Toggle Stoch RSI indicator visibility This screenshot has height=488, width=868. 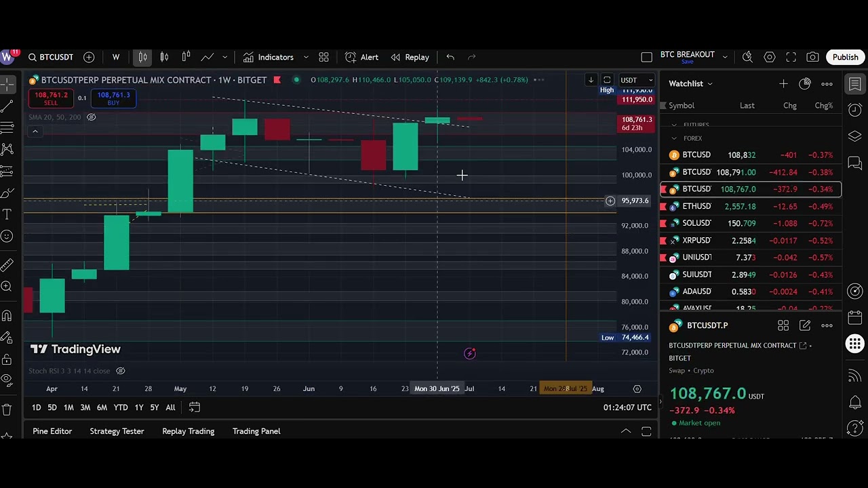click(120, 371)
